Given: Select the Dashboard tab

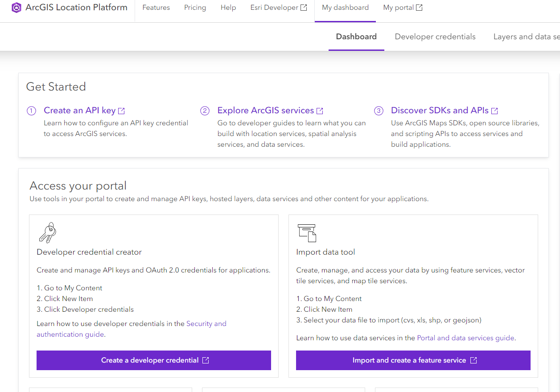Looking at the screenshot, I should click(356, 37).
